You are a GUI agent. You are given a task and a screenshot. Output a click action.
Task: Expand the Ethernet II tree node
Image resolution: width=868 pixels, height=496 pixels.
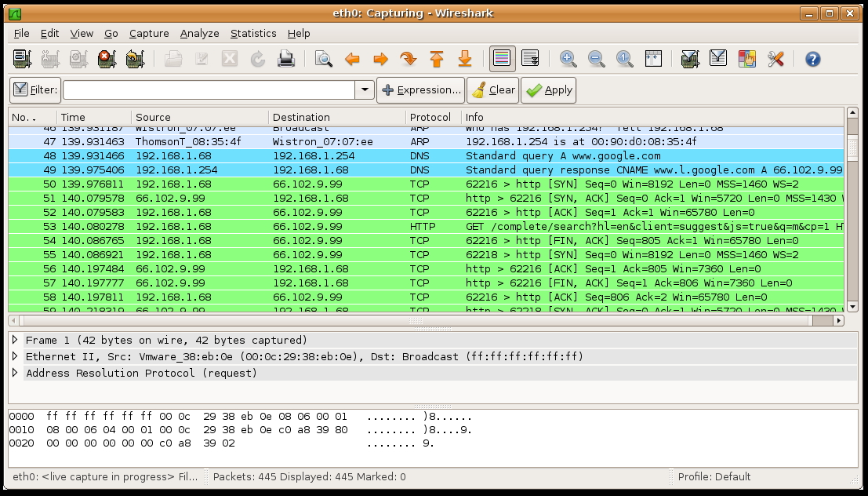tap(16, 356)
